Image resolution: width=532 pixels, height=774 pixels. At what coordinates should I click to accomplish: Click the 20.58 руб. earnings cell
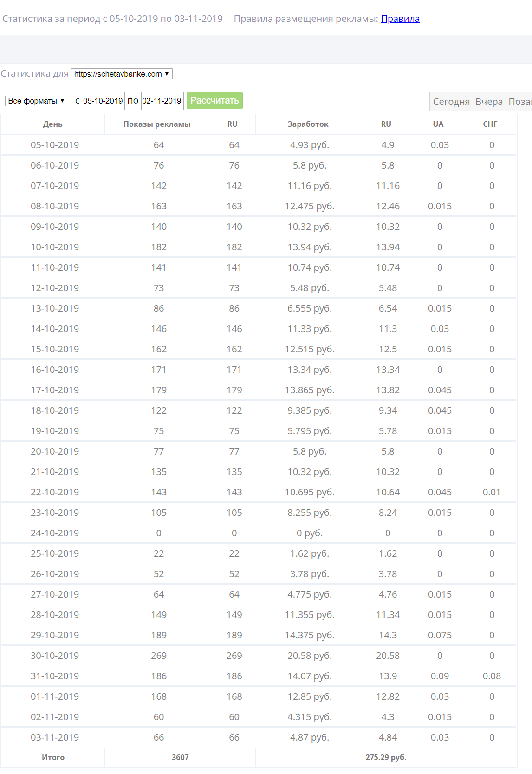pos(309,656)
